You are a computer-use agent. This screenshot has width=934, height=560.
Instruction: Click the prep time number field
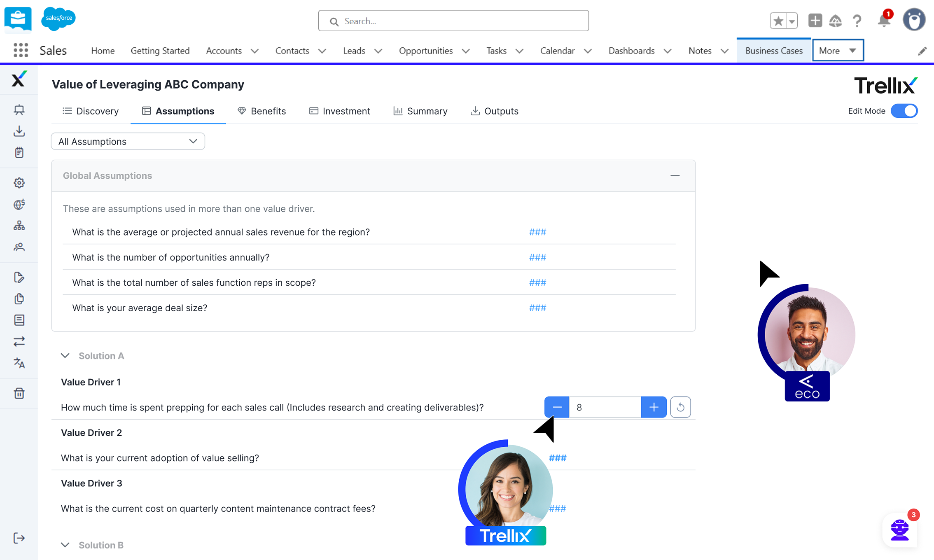(605, 407)
